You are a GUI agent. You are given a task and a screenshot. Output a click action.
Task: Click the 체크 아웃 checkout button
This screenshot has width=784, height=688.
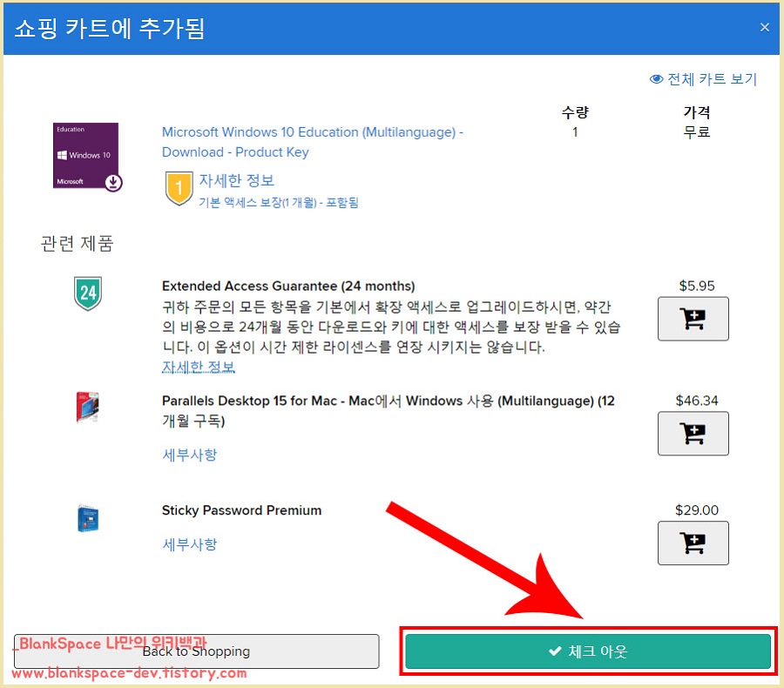pos(587,651)
